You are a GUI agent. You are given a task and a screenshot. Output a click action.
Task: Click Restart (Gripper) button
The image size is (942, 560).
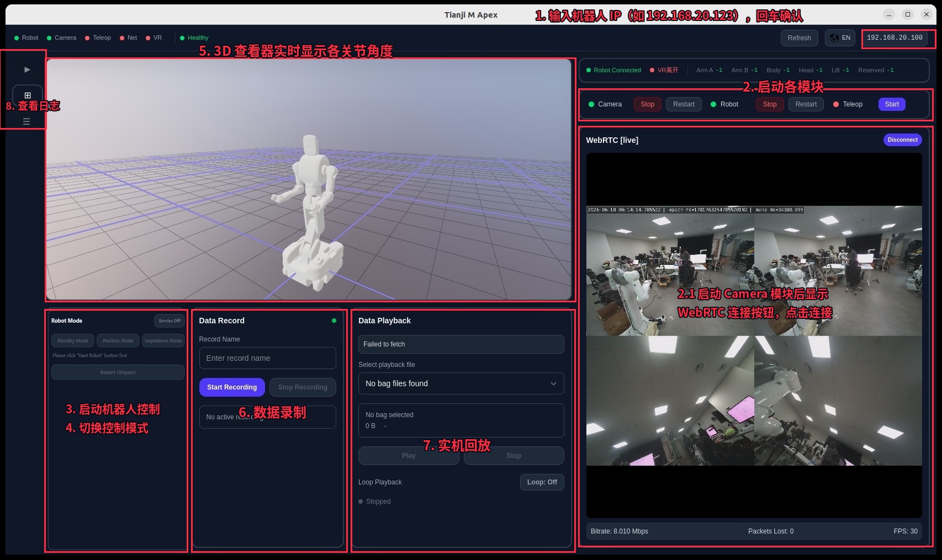click(x=118, y=372)
